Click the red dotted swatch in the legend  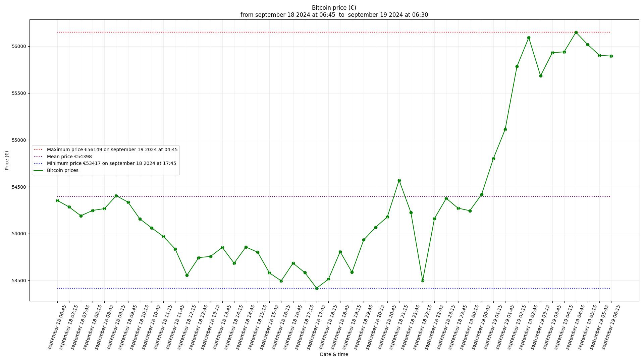tap(38, 149)
